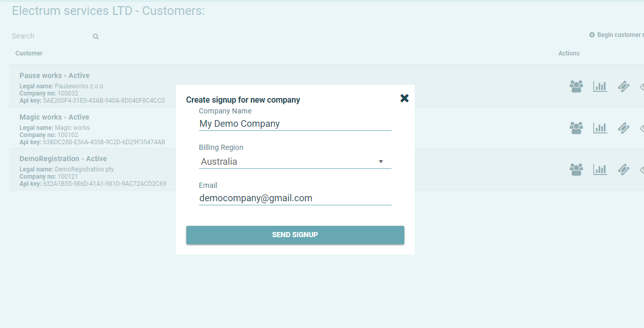Click the Company Name input field

pyautogui.click(x=295, y=124)
